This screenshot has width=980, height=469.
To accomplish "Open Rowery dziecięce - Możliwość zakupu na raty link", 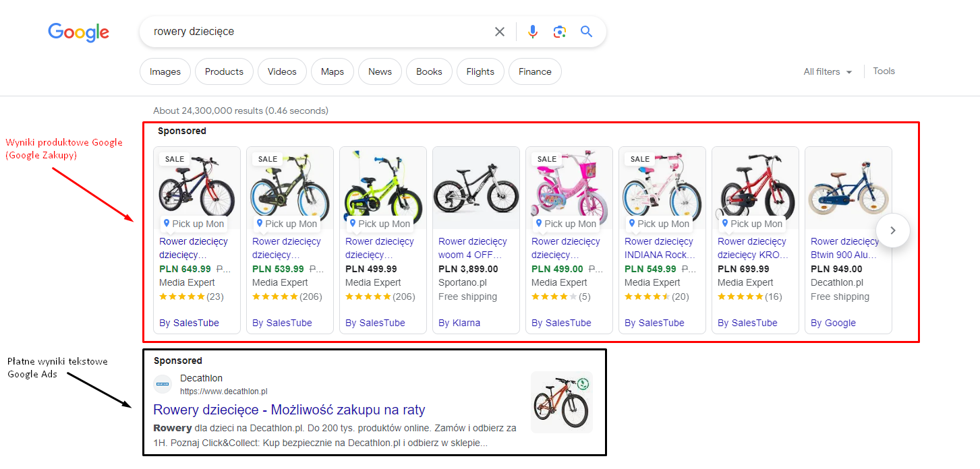I will pyautogui.click(x=289, y=410).
